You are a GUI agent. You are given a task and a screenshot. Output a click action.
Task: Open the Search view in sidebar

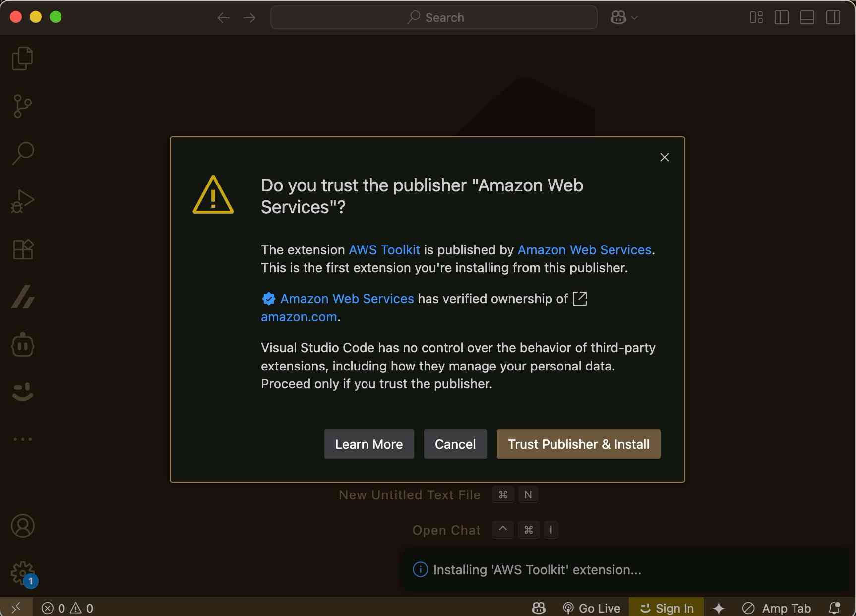[x=22, y=154]
